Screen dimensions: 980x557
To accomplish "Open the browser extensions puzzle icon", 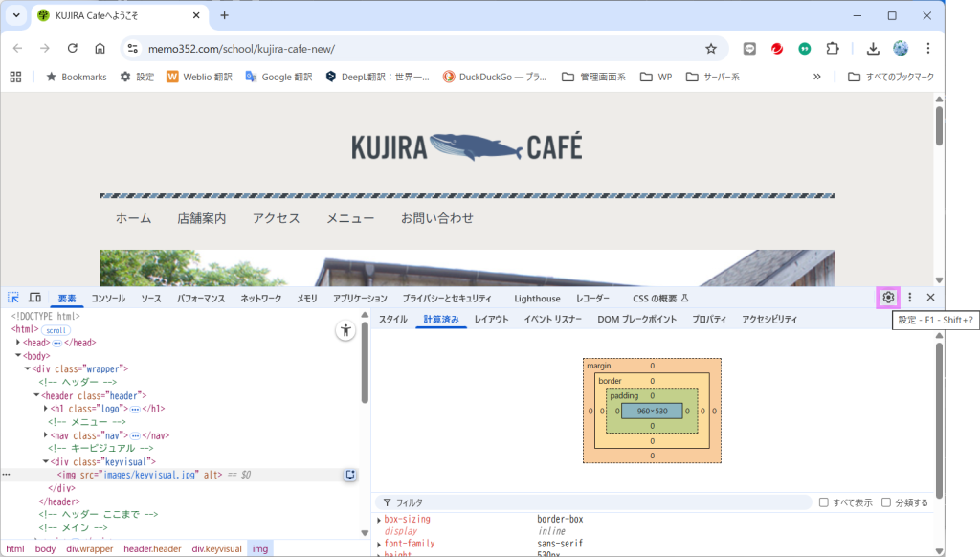I will click(833, 48).
